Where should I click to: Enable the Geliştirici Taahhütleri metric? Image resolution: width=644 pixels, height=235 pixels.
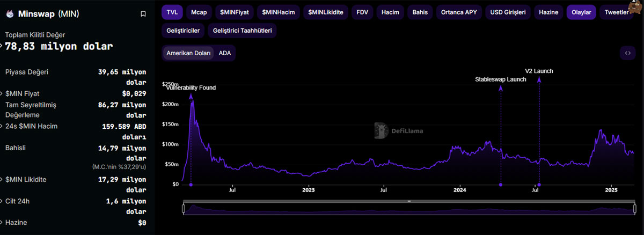242,31
